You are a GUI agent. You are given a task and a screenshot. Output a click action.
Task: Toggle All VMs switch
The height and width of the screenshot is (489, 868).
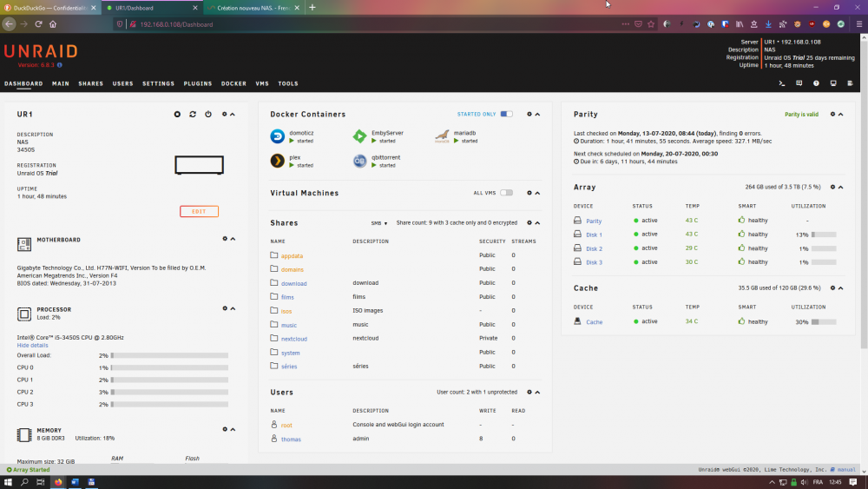(x=507, y=193)
